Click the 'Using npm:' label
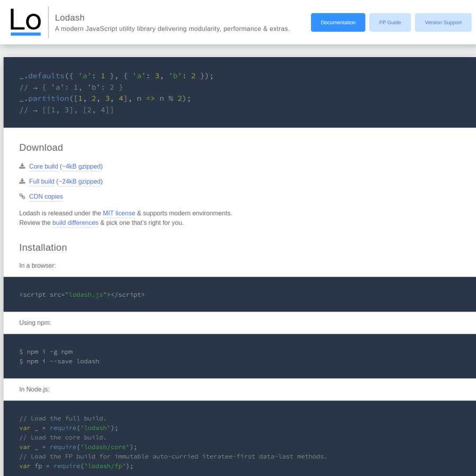 click(x=35, y=323)
